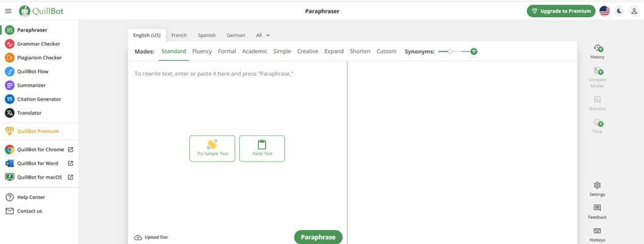Screen dimensions: 644x244
Task: Click the QuillBot logo
Action: click(x=41, y=11)
